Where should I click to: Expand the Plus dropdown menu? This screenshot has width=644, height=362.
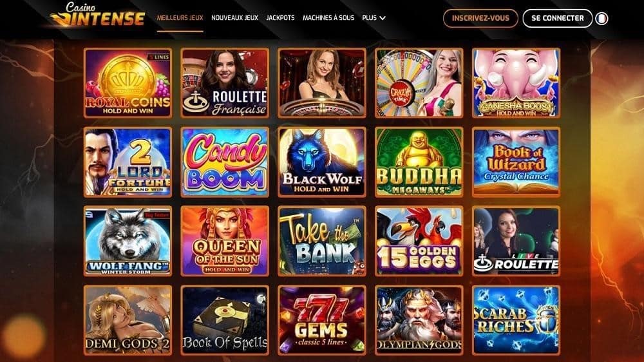(374, 18)
